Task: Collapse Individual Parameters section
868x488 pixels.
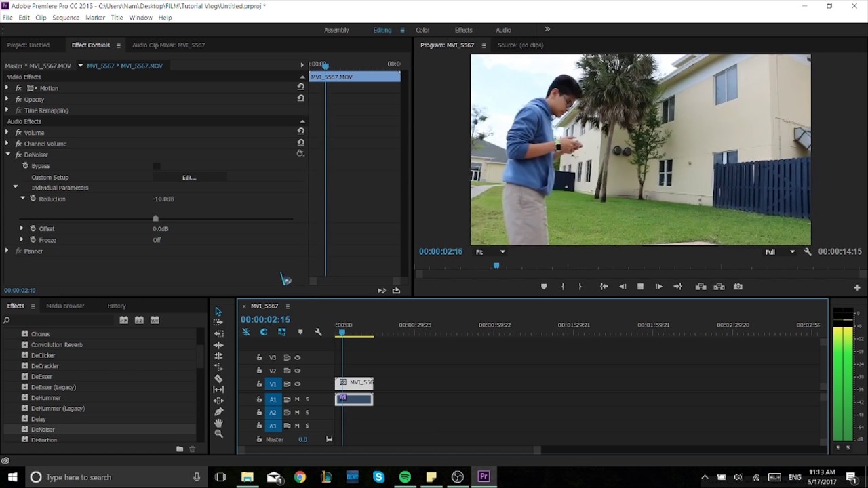Action: [15, 187]
